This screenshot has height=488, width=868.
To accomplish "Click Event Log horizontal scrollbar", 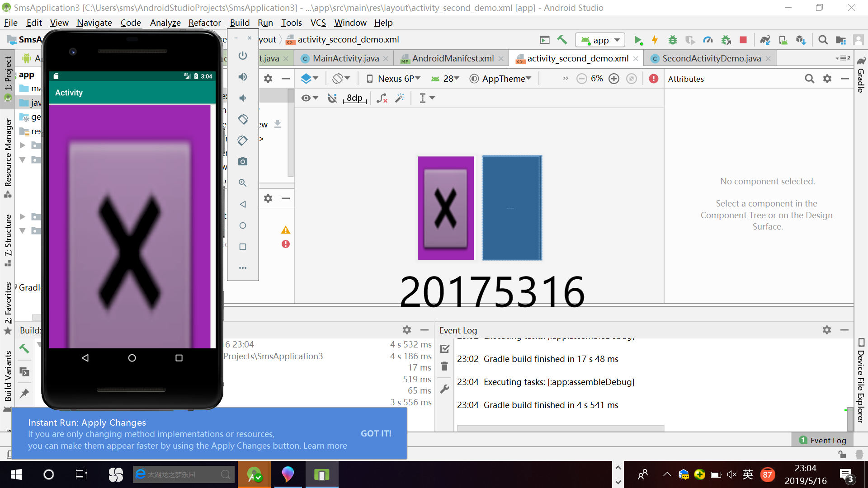I will (x=561, y=427).
